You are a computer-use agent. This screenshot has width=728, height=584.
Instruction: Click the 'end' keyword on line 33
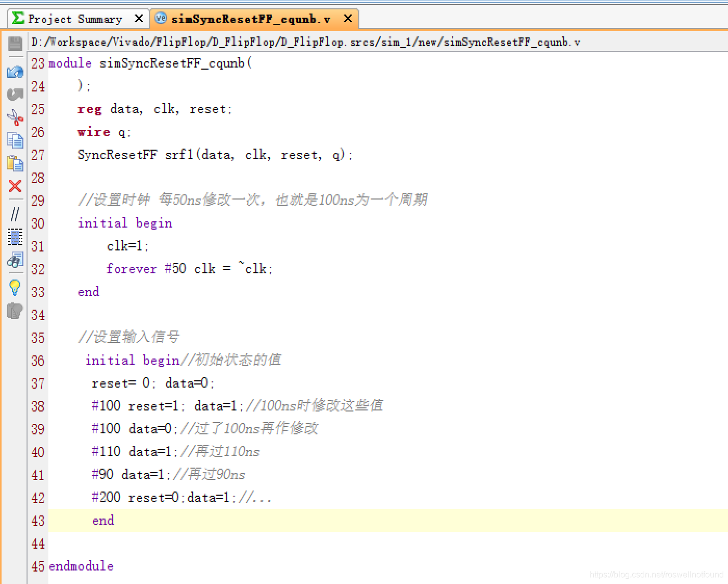[88, 292]
